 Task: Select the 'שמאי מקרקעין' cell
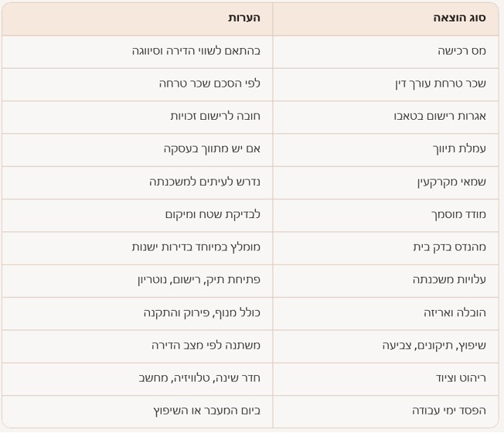451,182
